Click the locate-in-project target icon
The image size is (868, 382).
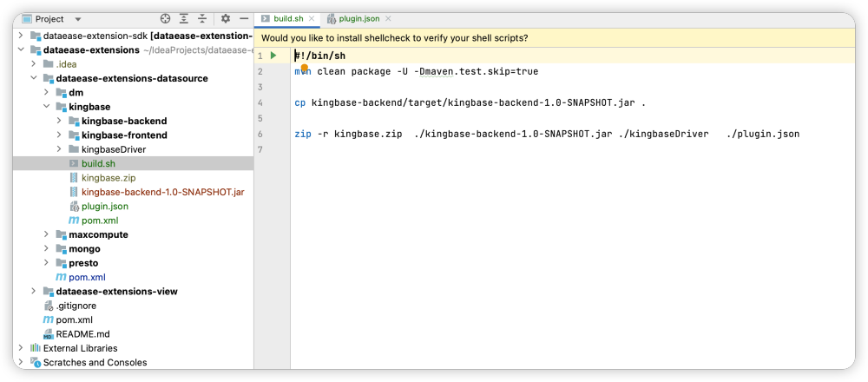click(165, 19)
